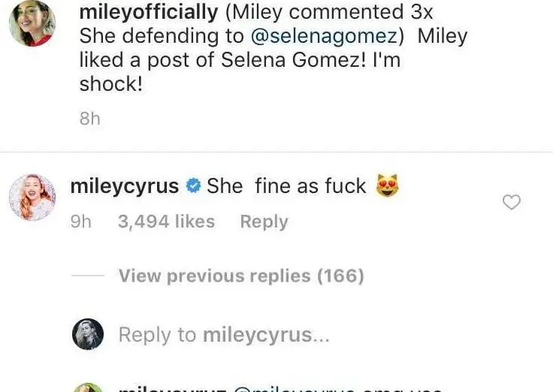Click your avatar beside the reply field
553x392 pixels.
pos(88,333)
